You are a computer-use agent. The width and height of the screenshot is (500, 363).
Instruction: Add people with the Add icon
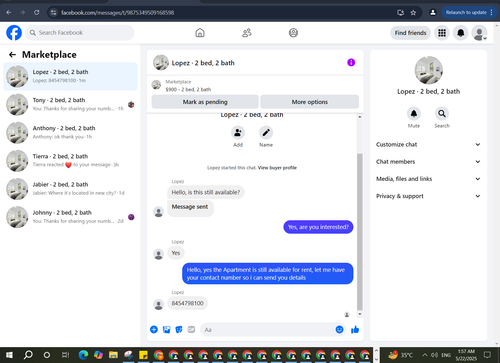click(238, 133)
